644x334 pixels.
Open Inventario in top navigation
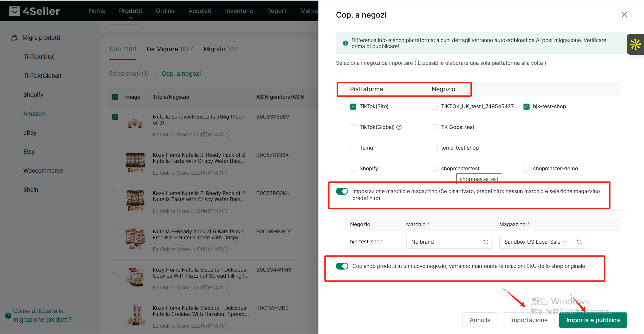click(x=239, y=11)
